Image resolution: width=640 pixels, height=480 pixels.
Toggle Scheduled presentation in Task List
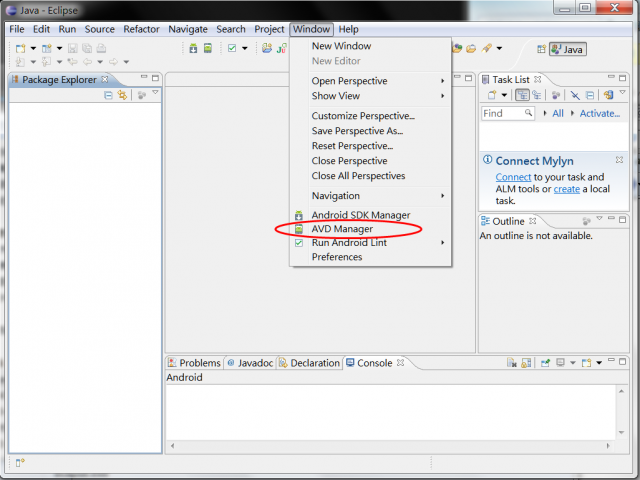coord(537,95)
